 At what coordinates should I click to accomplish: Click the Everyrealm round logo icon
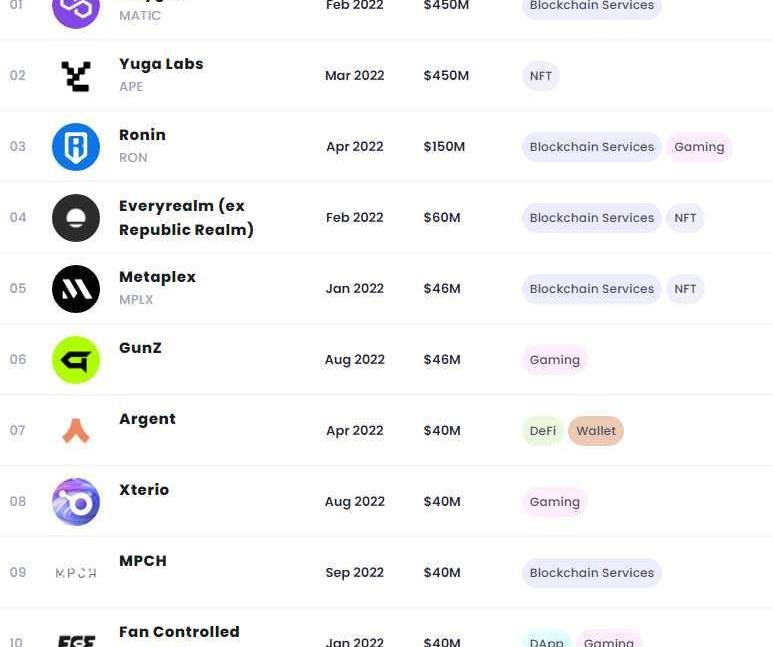(x=76, y=218)
